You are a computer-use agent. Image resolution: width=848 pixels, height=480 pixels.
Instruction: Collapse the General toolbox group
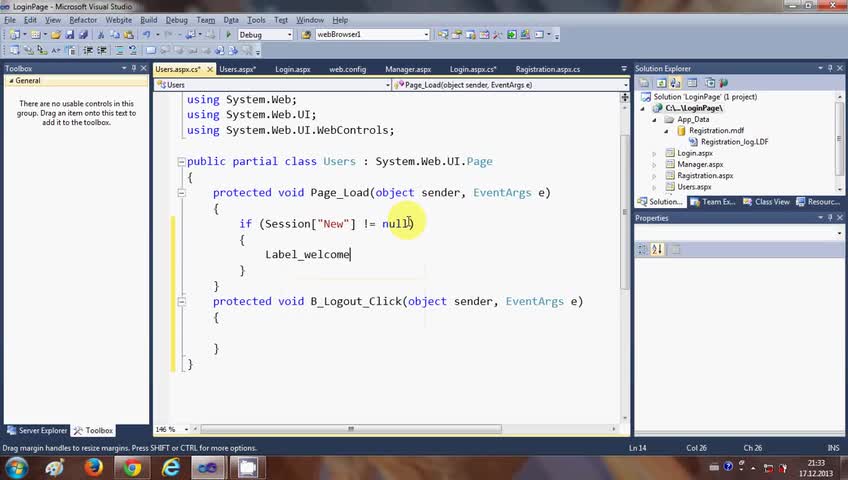pyautogui.click(x=11, y=81)
